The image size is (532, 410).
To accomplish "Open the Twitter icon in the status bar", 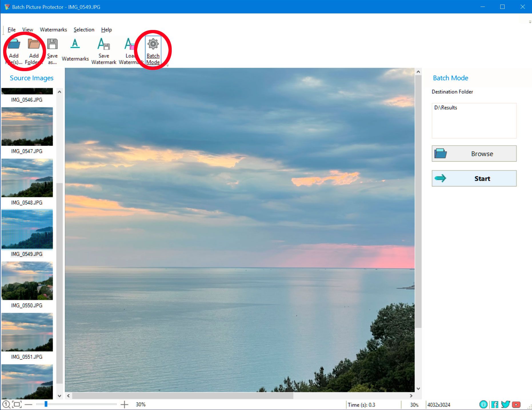I will tap(505, 404).
